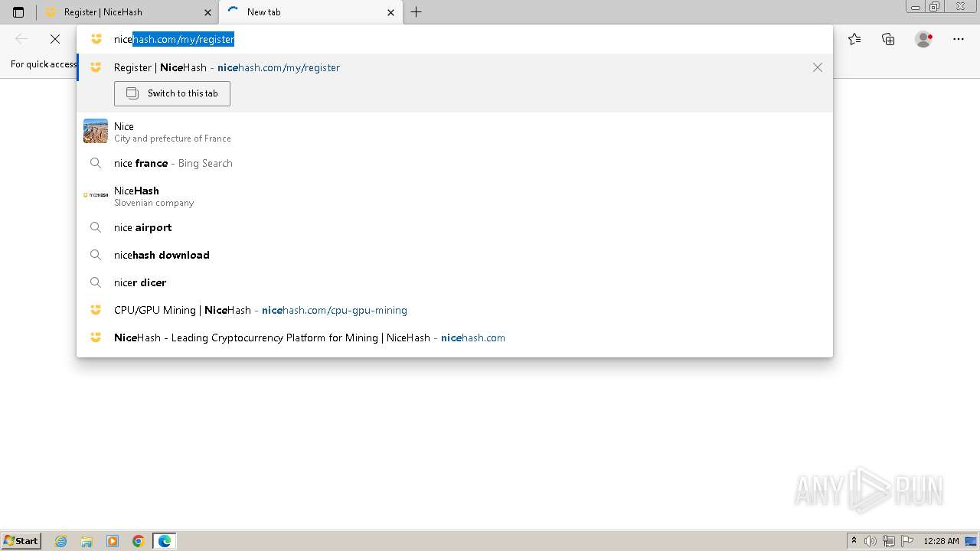980x551 pixels.
Task: Switch to the Register | NiceHash tab
Action: [127, 12]
